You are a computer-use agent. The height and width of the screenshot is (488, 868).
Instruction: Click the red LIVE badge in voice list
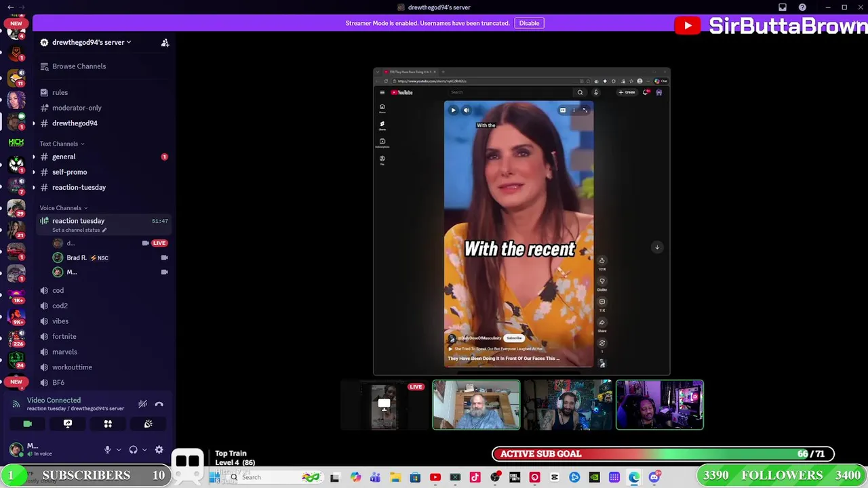(159, 243)
